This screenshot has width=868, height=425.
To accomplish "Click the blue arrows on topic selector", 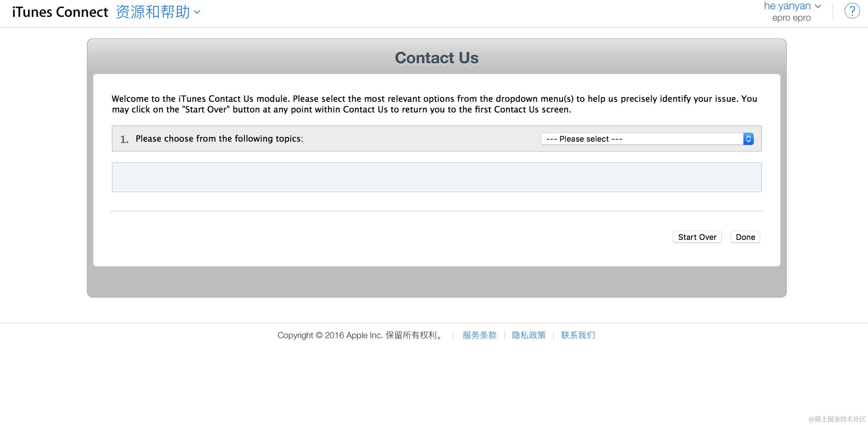I will coord(748,139).
